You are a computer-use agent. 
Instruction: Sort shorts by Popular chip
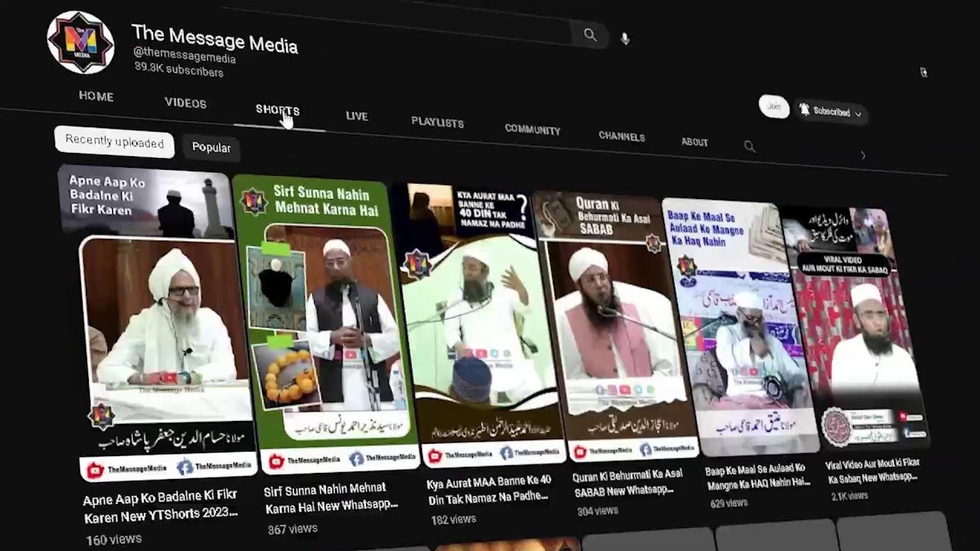point(211,148)
